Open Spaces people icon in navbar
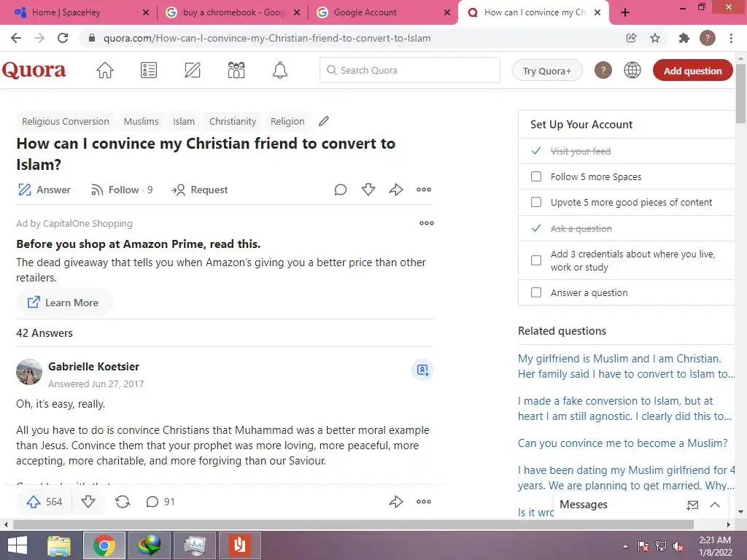The height and width of the screenshot is (560, 747). click(x=236, y=71)
